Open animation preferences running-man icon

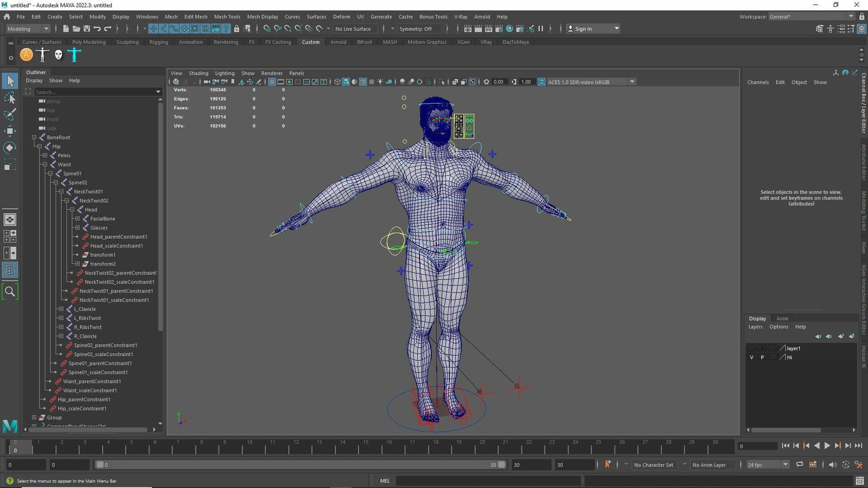859,465
